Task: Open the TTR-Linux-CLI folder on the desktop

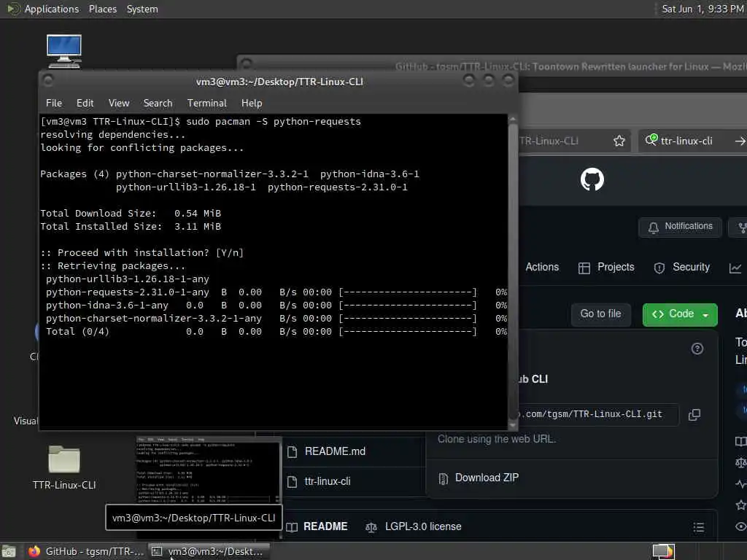Action: 64,467
